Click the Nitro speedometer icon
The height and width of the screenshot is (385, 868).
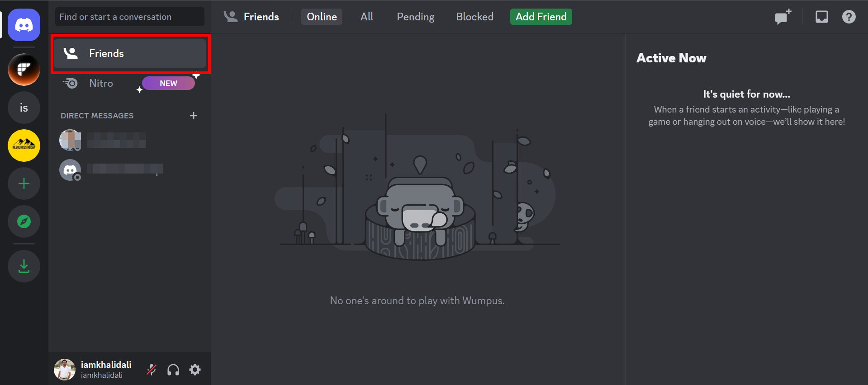click(x=71, y=83)
